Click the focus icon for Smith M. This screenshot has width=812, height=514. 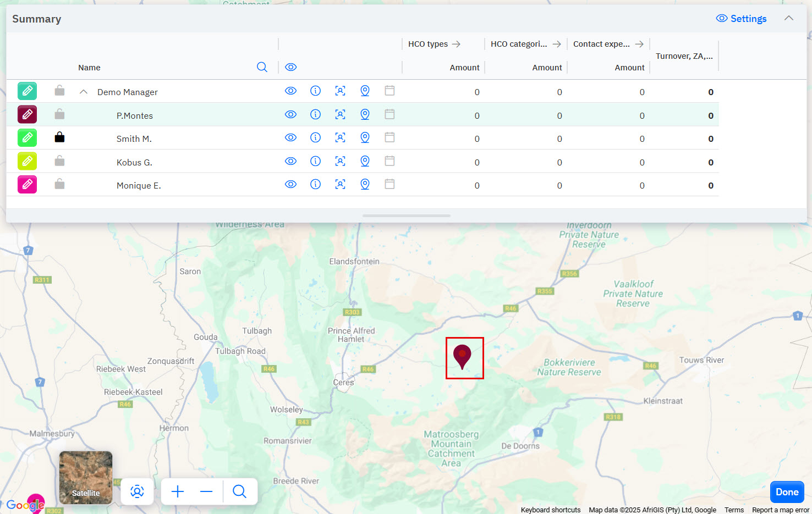pyautogui.click(x=340, y=138)
